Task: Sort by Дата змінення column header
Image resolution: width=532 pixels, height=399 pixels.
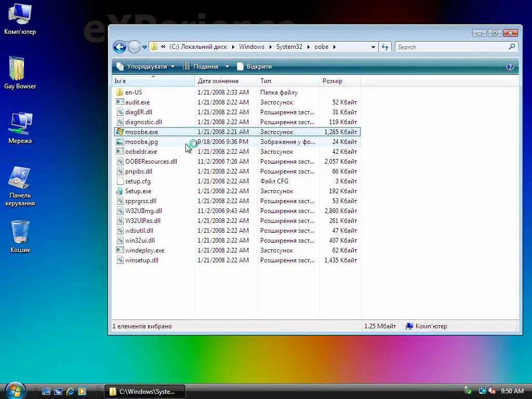Action: pyautogui.click(x=225, y=81)
